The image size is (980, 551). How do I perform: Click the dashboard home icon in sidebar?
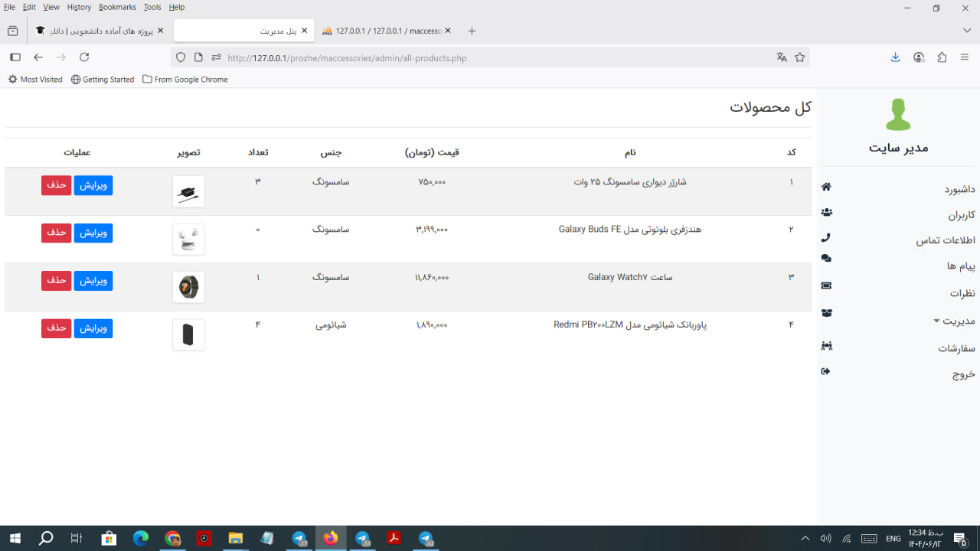[826, 187]
